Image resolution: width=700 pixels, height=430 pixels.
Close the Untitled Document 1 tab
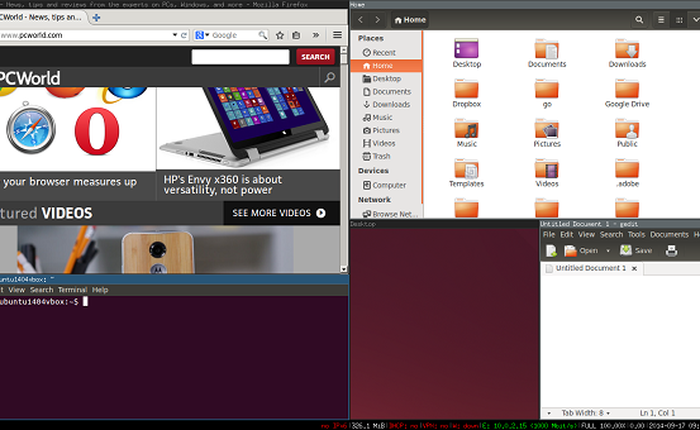(x=634, y=268)
